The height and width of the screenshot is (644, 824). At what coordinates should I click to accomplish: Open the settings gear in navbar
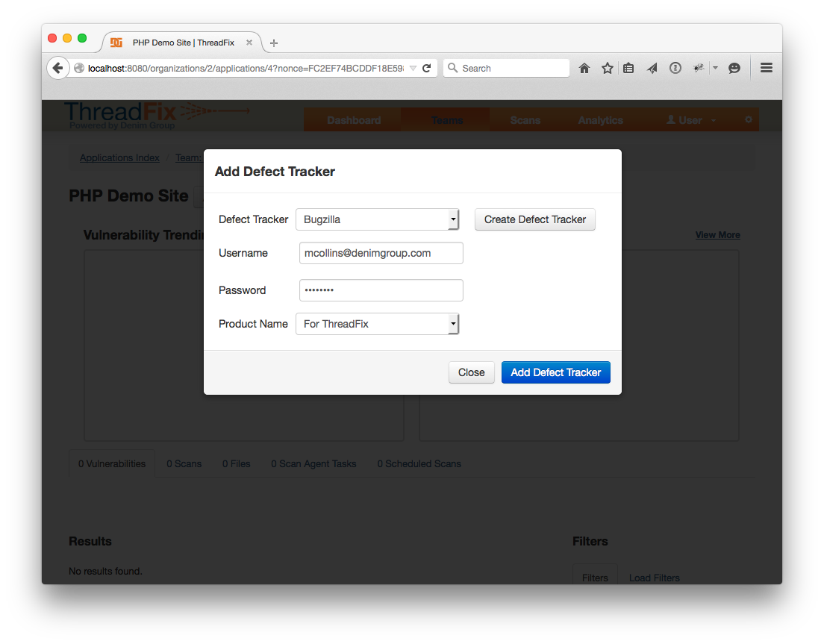tap(749, 119)
